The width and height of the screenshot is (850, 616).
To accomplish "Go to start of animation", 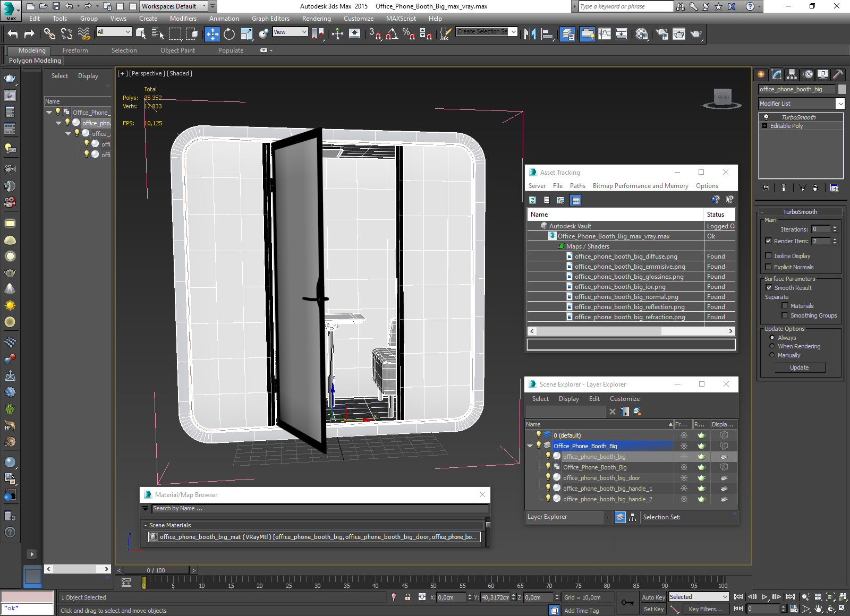I will coord(738,597).
